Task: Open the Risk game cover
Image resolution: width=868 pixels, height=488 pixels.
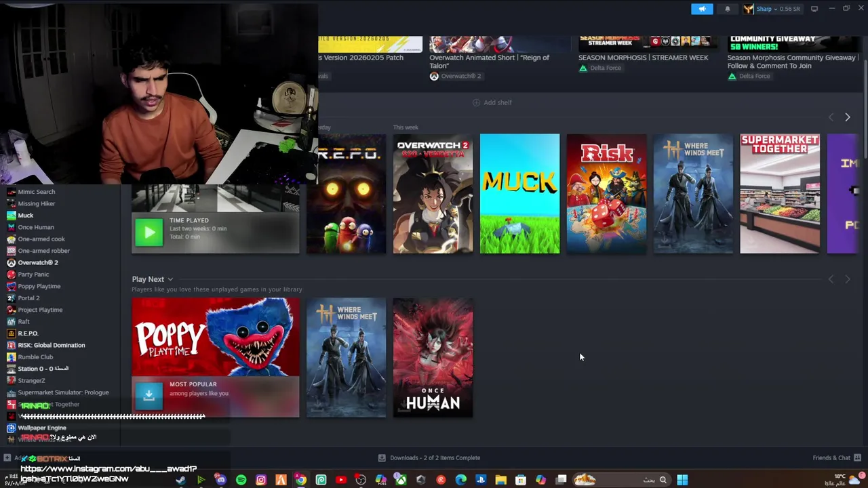Action: (x=606, y=194)
